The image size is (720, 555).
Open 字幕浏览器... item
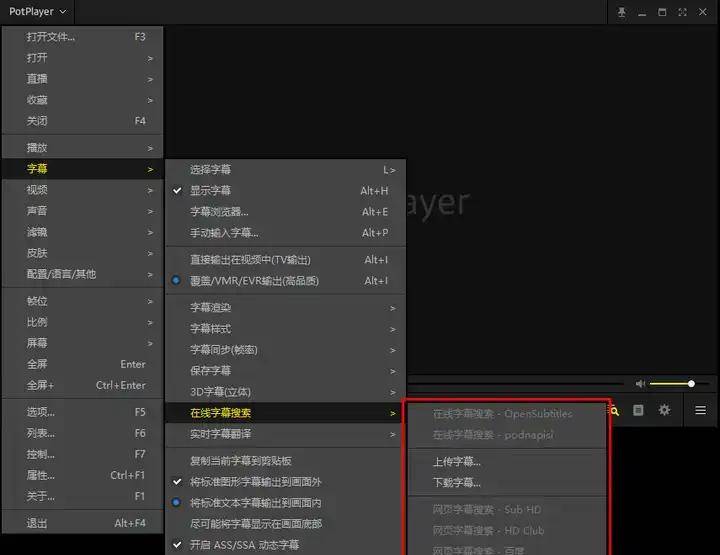(x=285, y=212)
